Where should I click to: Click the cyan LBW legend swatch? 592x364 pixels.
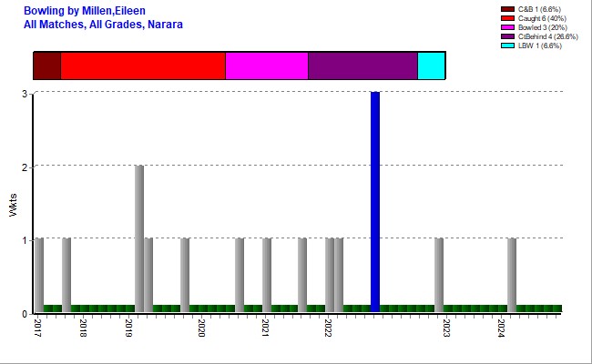(x=507, y=45)
